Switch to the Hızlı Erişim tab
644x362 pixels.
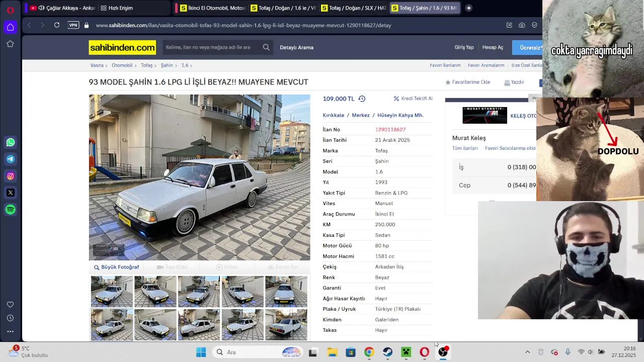click(117, 8)
